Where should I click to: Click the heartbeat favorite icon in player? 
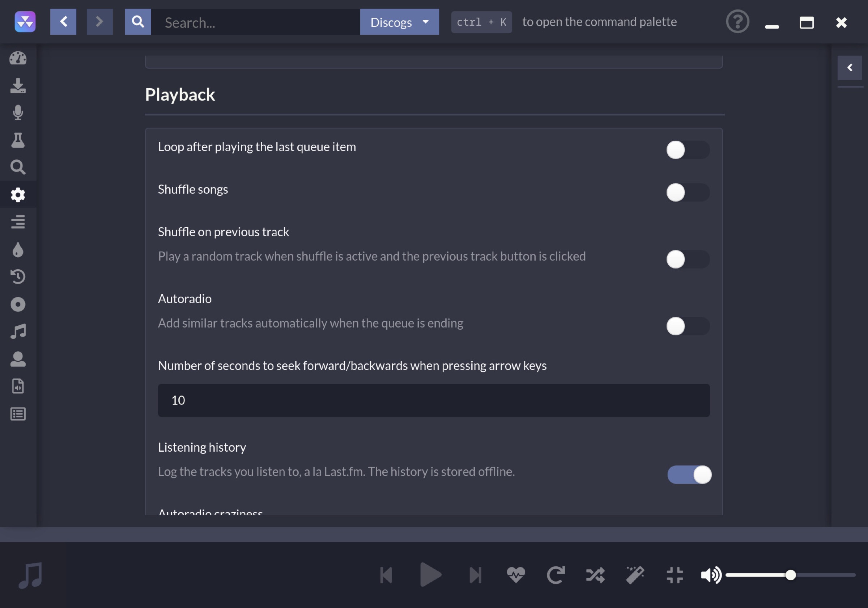pos(516,575)
